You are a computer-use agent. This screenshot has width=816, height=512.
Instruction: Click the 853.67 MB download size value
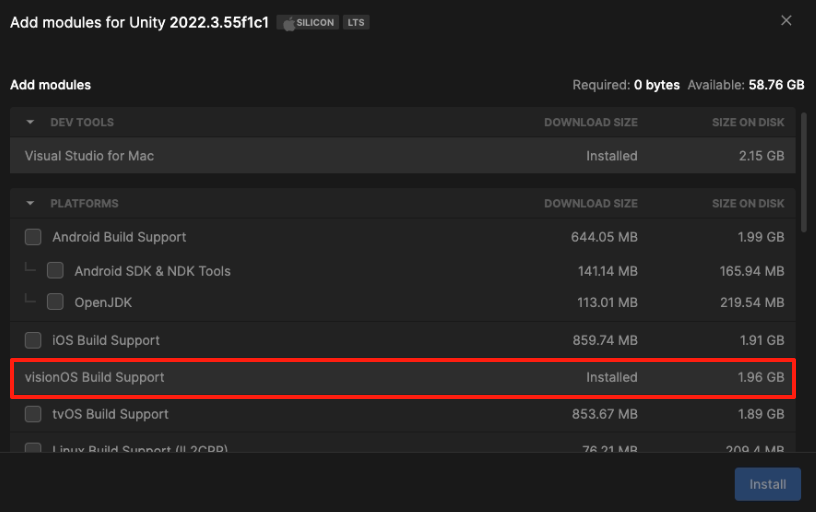tap(605, 414)
